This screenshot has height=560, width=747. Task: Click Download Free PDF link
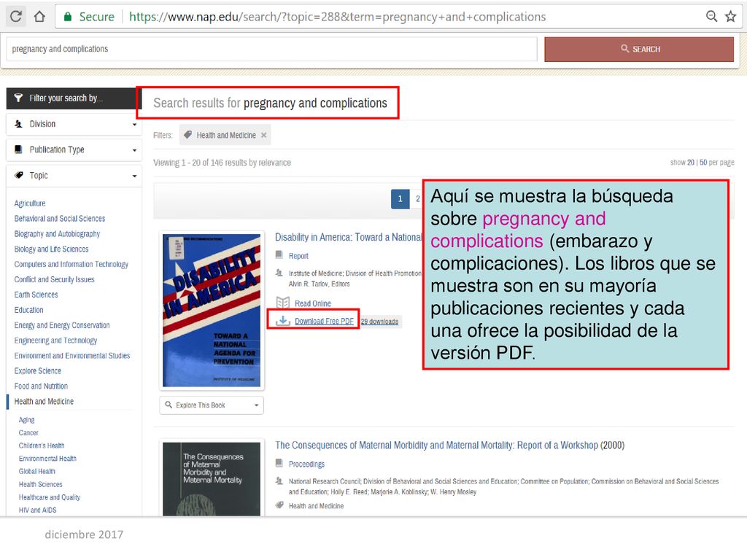point(324,322)
